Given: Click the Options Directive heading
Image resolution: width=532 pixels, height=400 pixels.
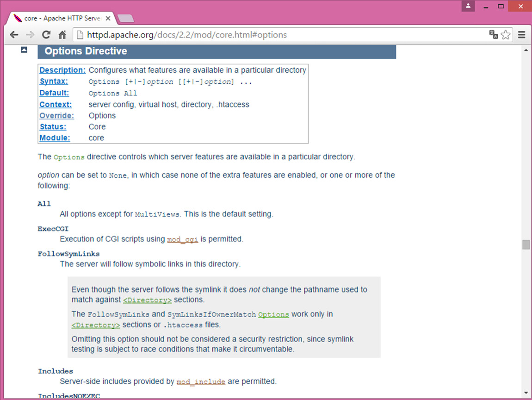Looking at the screenshot, I should 86,51.
